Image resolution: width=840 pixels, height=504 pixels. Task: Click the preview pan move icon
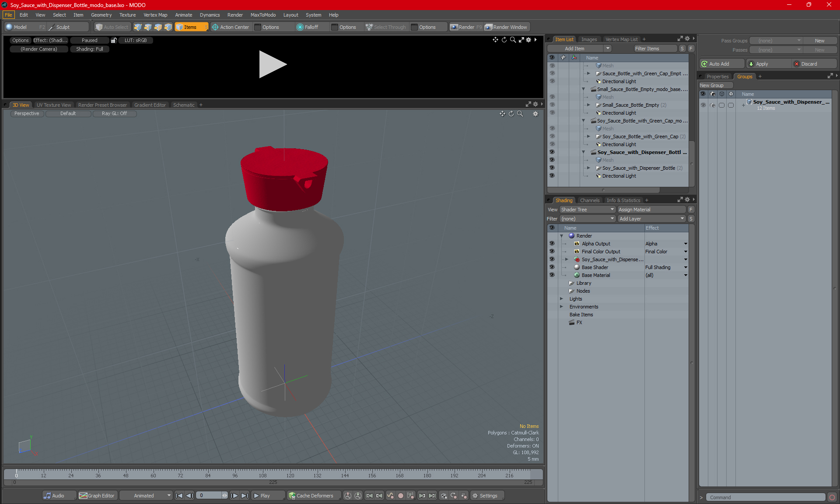point(495,40)
